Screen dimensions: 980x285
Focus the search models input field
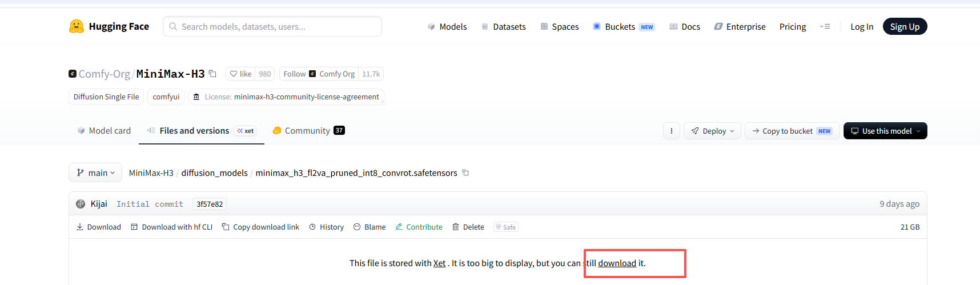click(272, 26)
